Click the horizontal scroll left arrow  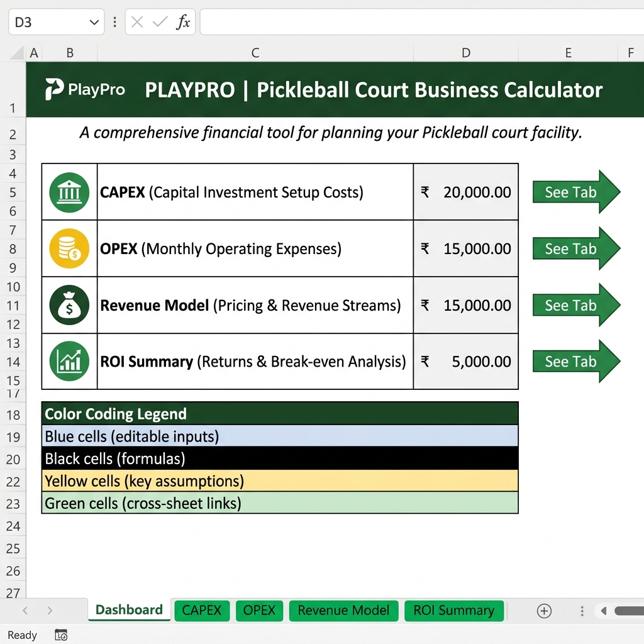pyautogui.click(x=603, y=611)
